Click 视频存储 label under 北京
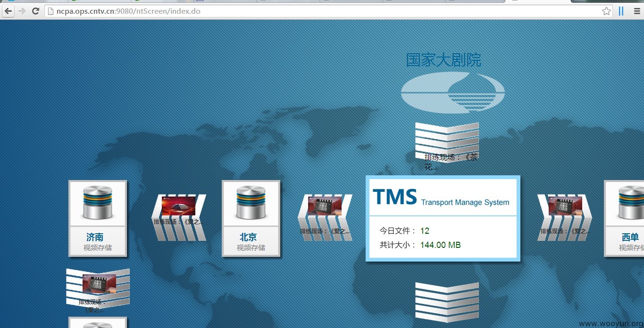This screenshot has width=644, height=328. (251, 247)
